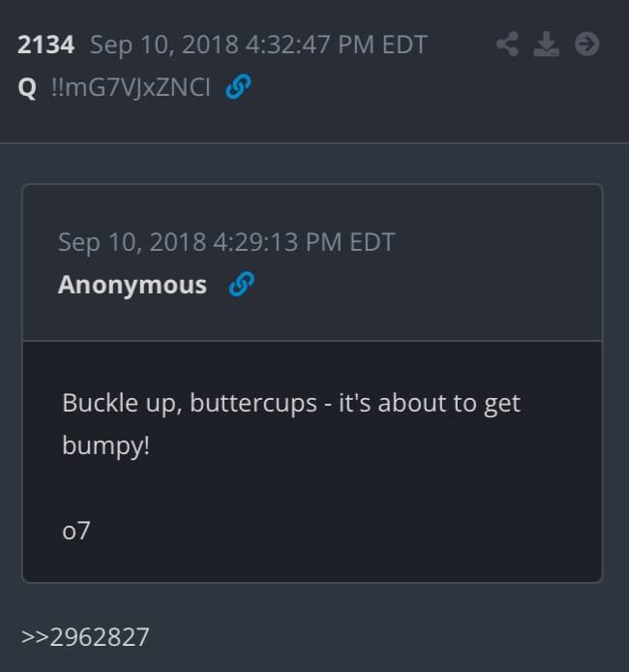
Task: Click the timestamp Sep 10, 2018 4:32:47 PM EDT
Action: 258,45
